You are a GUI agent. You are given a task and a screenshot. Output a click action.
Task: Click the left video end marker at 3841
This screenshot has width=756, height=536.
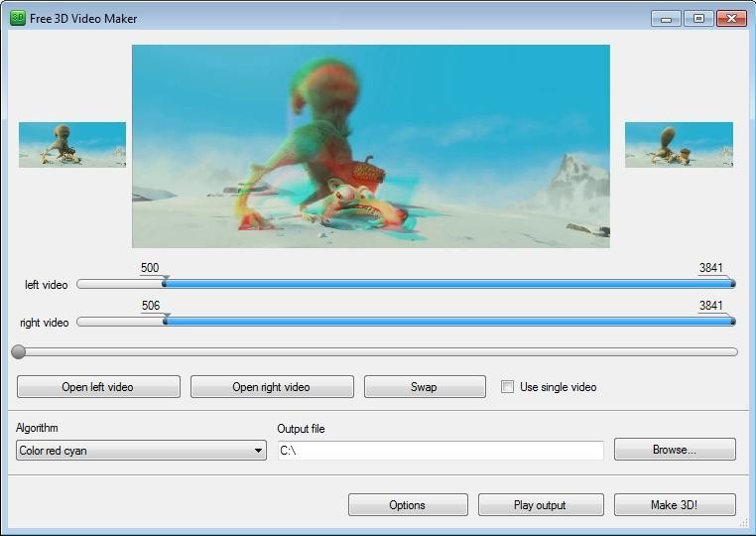pos(732,283)
